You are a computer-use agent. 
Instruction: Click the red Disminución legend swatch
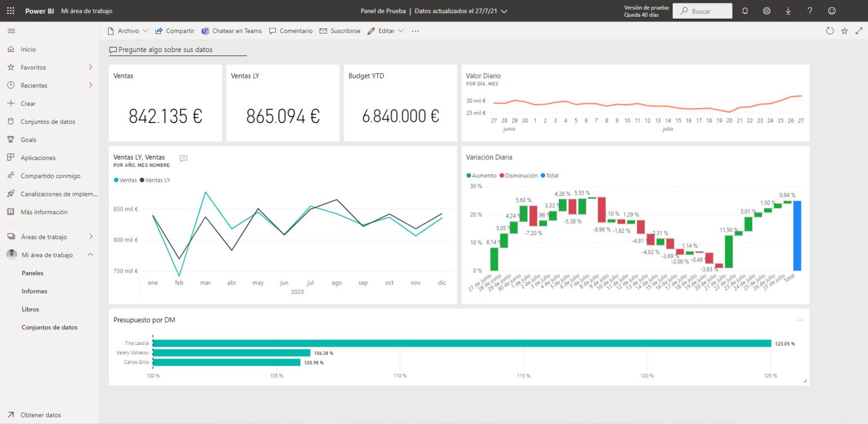pyautogui.click(x=501, y=176)
